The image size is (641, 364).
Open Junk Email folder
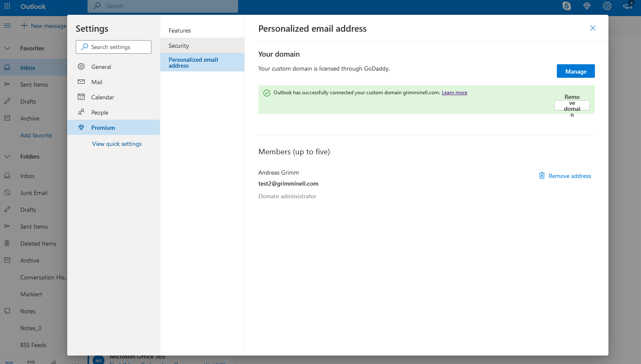34,193
